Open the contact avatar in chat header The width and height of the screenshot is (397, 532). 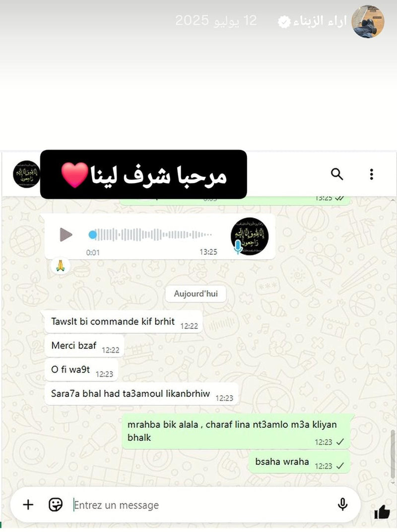[26, 174]
